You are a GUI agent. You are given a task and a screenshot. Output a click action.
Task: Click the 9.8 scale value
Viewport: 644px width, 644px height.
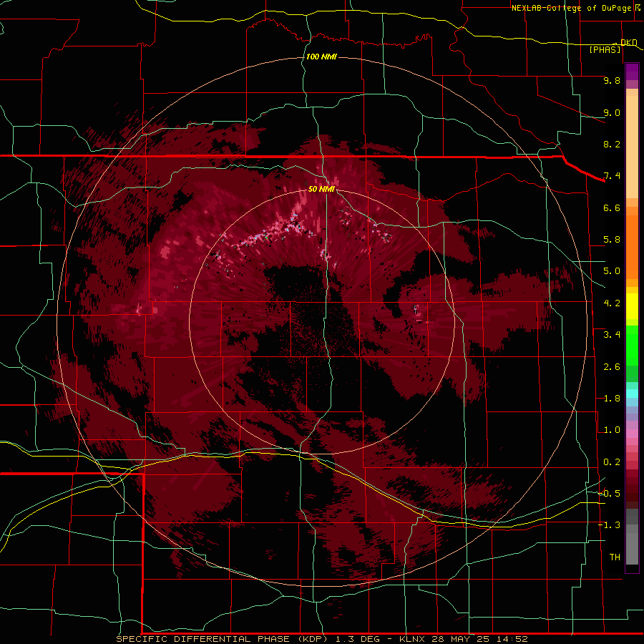pyautogui.click(x=612, y=80)
